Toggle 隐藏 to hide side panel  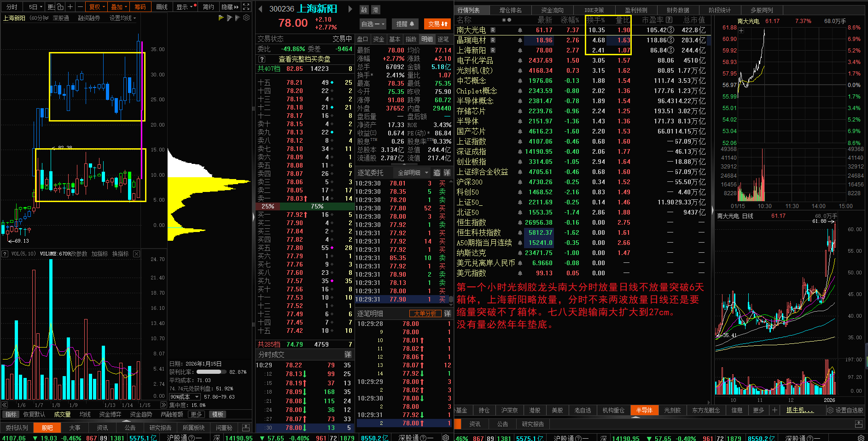coord(230,7)
